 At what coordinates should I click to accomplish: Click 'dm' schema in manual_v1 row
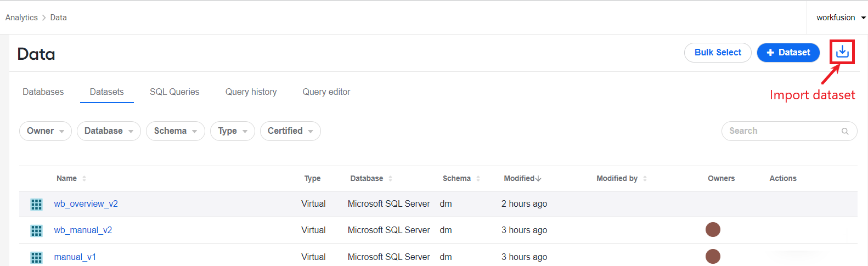coord(446,257)
